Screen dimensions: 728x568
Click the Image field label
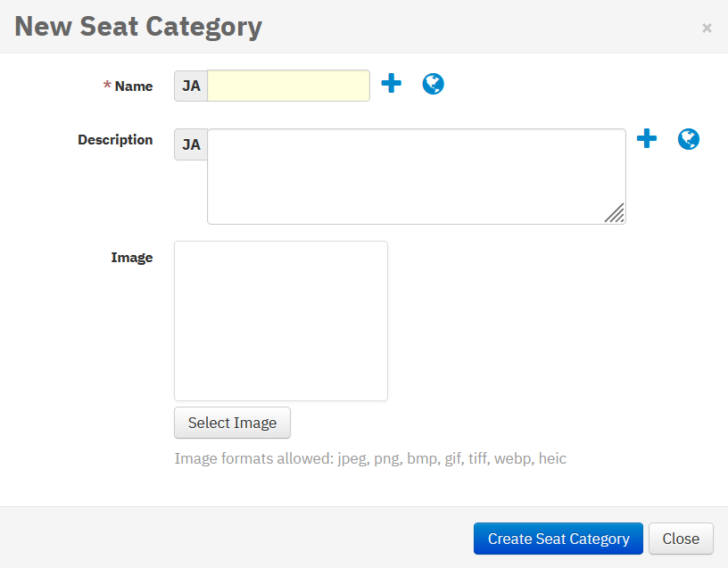click(x=132, y=258)
